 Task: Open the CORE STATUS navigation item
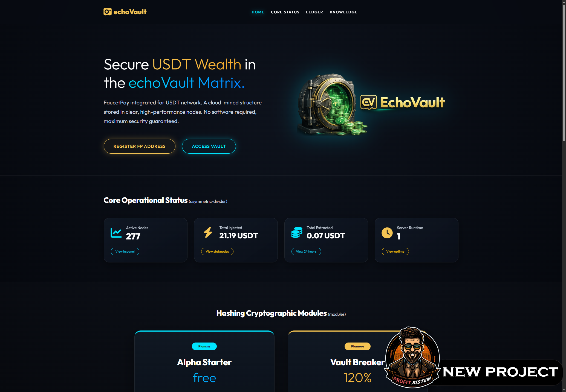coord(285,12)
